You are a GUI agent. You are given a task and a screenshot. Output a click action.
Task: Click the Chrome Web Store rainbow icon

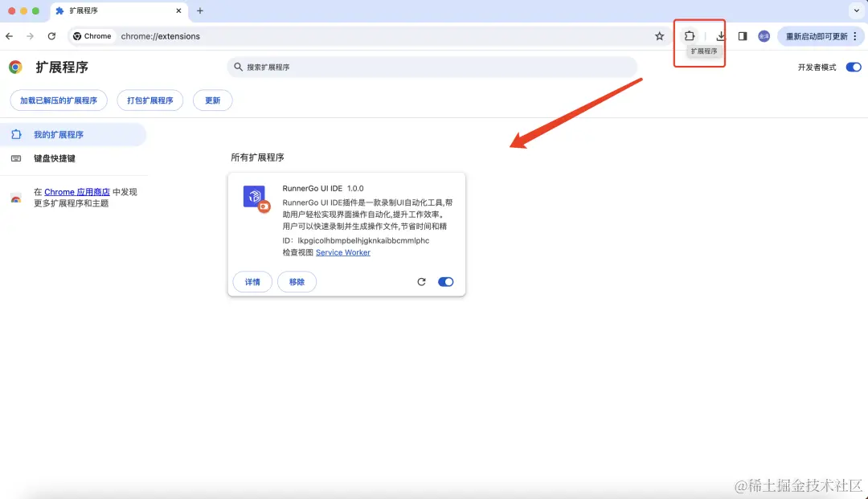coord(16,198)
